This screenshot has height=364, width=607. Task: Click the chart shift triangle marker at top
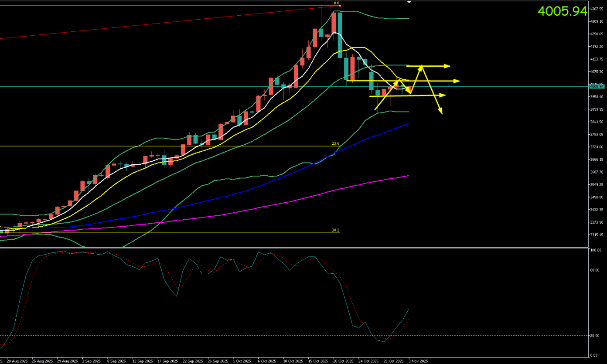pyautogui.click(x=409, y=2)
